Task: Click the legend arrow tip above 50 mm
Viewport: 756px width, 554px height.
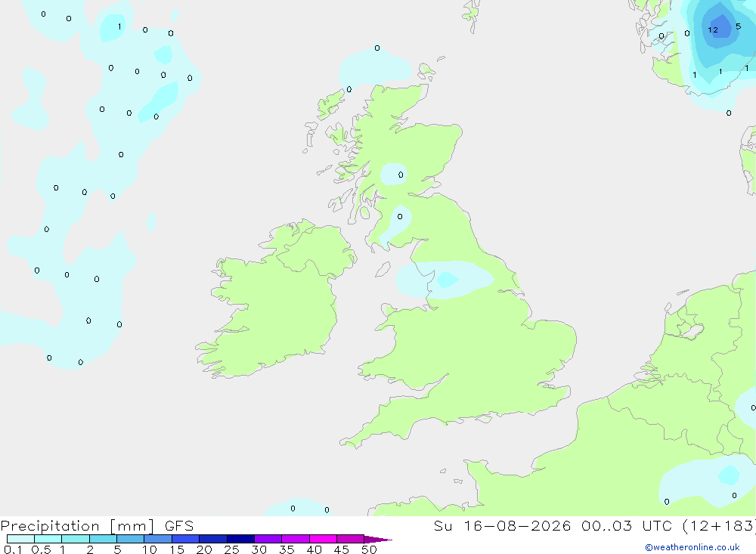Action: point(378,539)
